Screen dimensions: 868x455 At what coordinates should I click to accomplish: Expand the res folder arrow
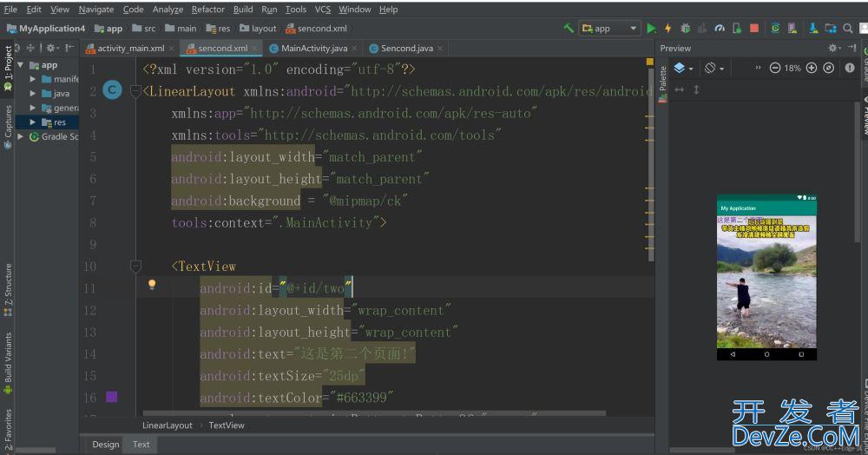tap(33, 122)
